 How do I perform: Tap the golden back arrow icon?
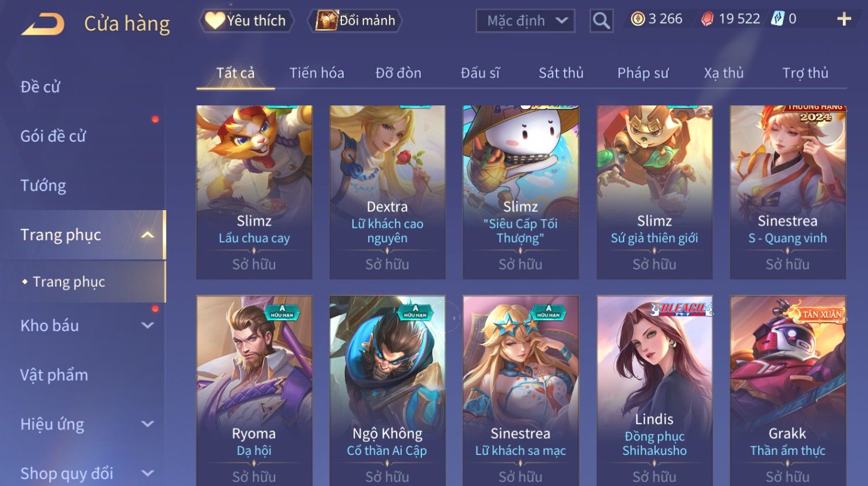click(43, 25)
